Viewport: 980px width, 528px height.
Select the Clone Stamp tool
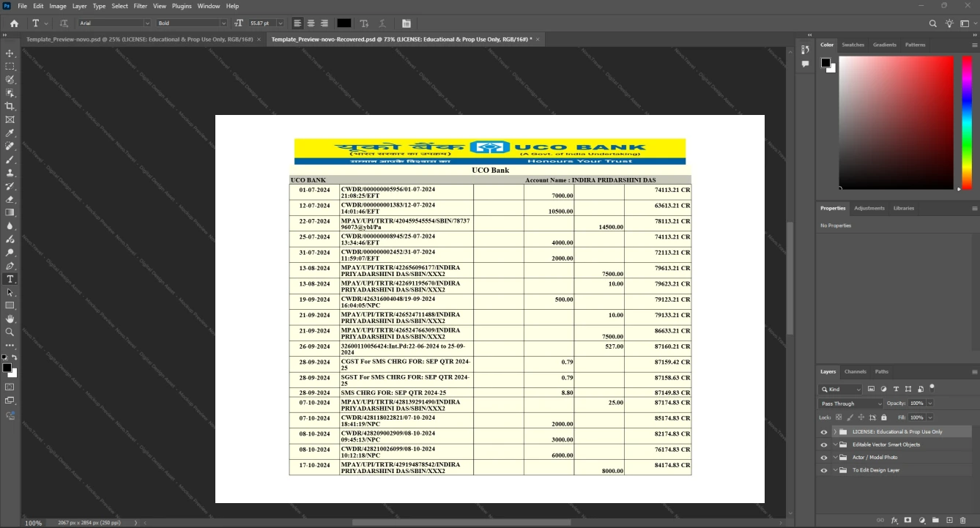(10, 173)
